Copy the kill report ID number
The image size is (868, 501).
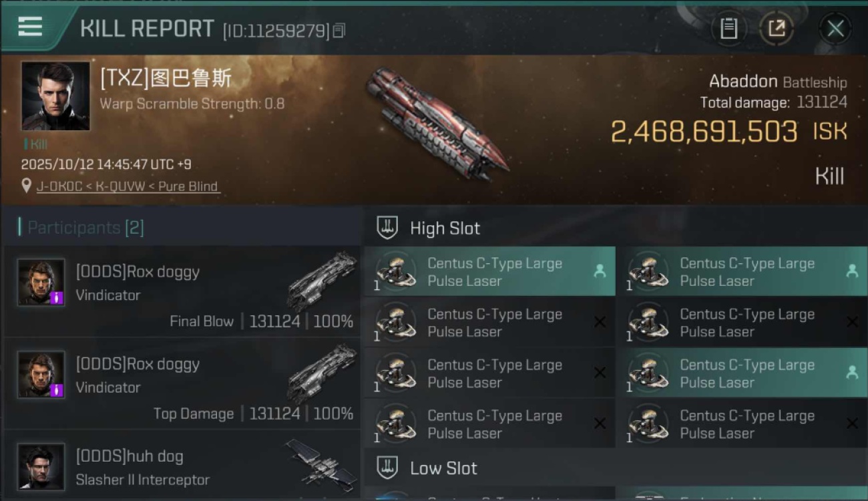(x=339, y=31)
